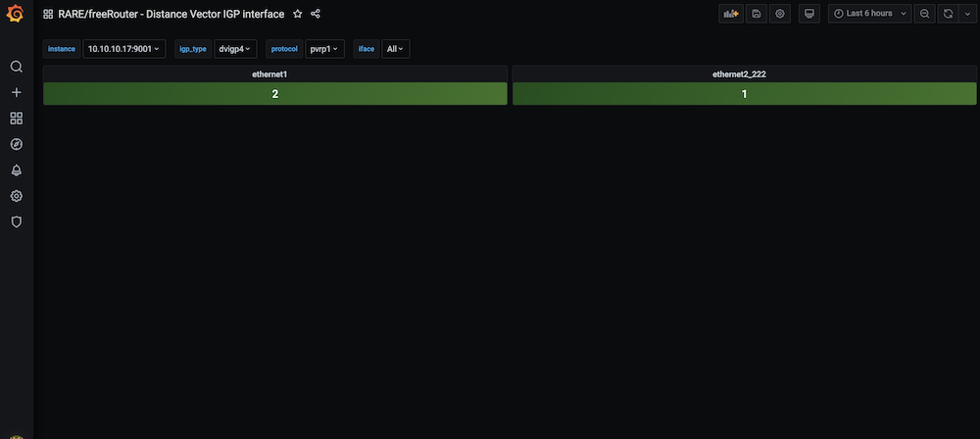This screenshot has width=980, height=439.
Task: Click the dashboard grid icon beside the title
Action: [48, 14]
